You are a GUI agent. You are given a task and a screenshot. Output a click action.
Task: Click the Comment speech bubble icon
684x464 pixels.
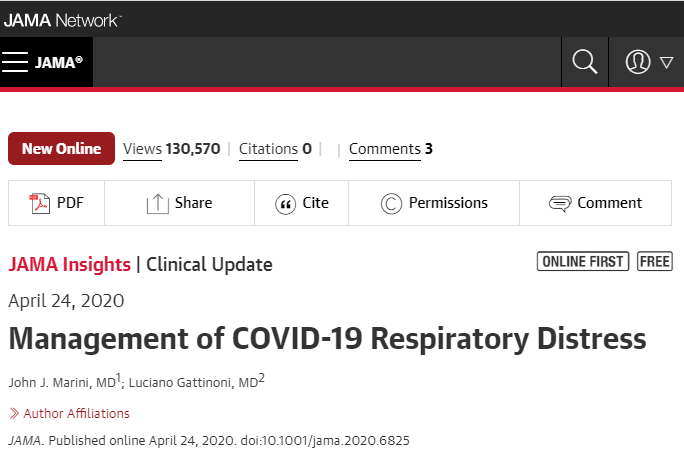(x=560, y=204)
